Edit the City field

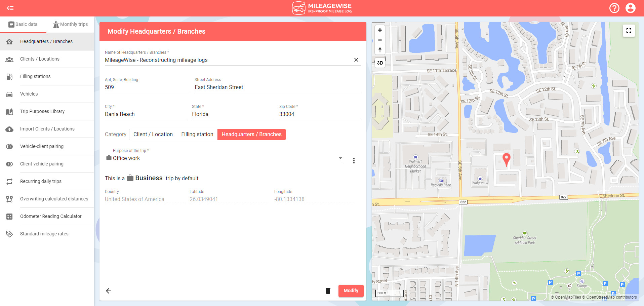146,114
